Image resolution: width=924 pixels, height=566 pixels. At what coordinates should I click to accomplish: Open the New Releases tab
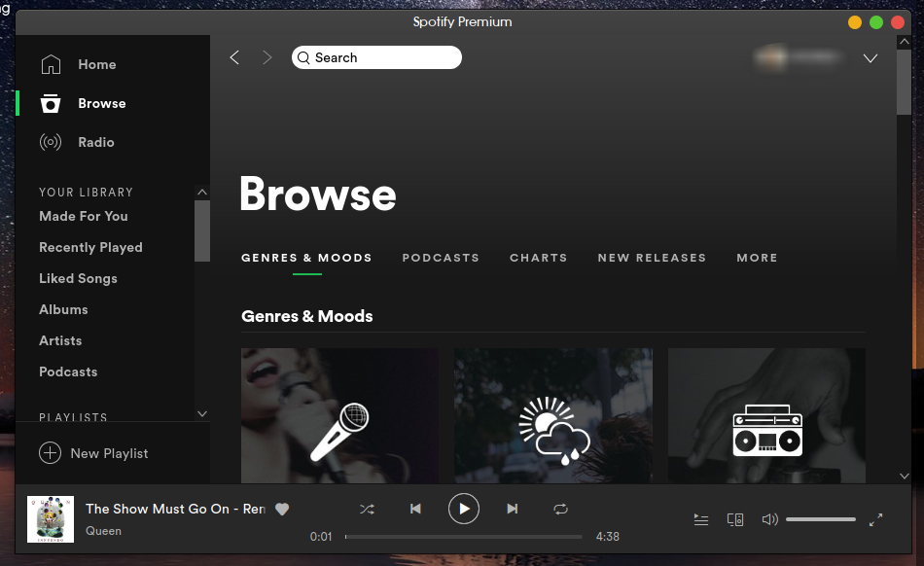pos(652,258)
